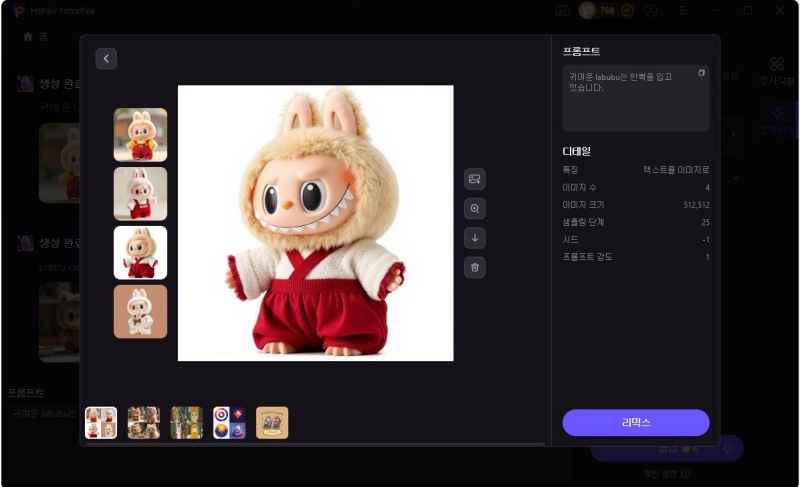Click the large labubu preview image
The height and width of the screenshot is (487, 800).
pyautogui.click(x=316, y=223)
